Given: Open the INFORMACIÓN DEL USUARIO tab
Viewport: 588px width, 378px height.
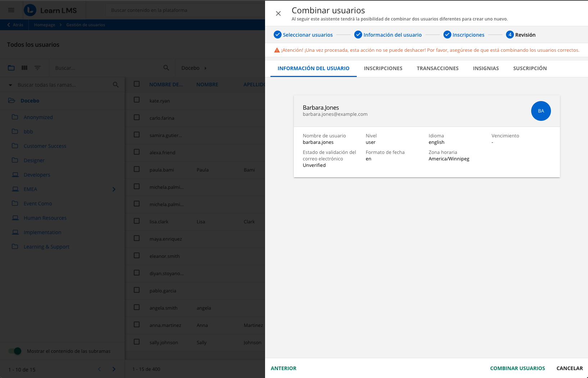Looking at the screenshot, I should 314,68.
